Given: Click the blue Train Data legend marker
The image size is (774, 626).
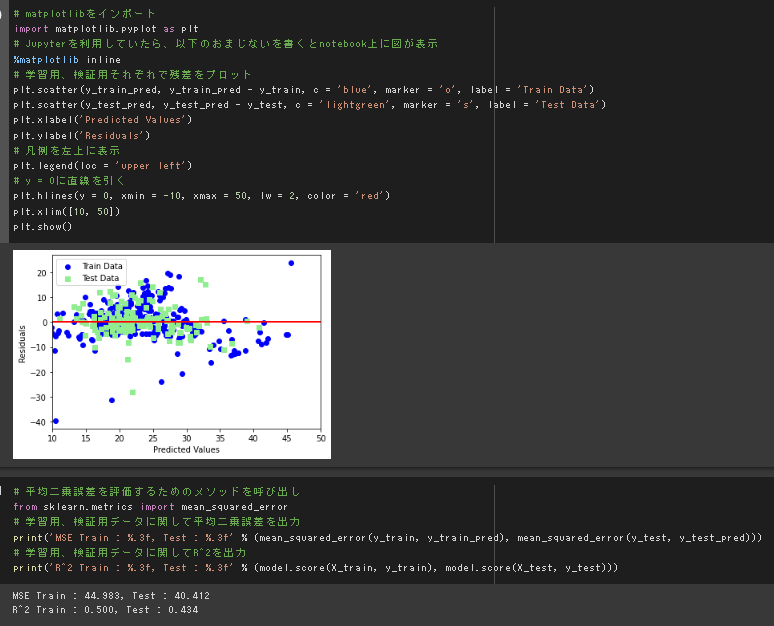Looking at the screenshot, I should [68, 266].
